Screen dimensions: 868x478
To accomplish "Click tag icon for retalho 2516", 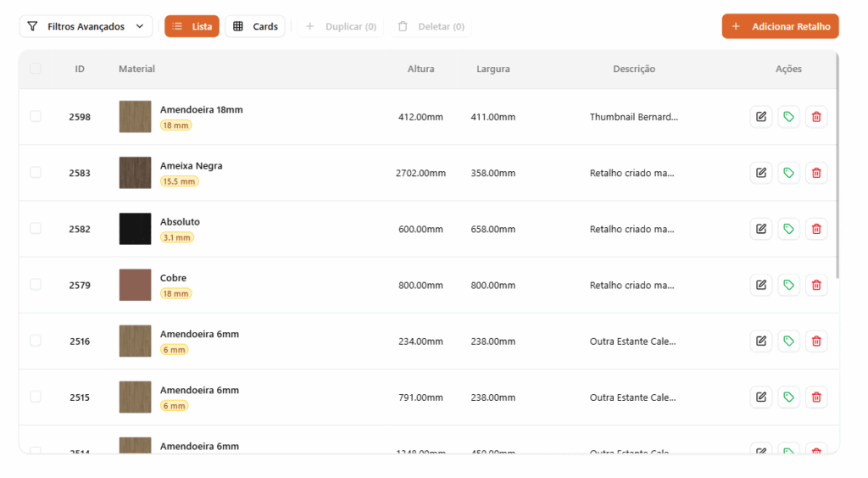I will 788,341.
